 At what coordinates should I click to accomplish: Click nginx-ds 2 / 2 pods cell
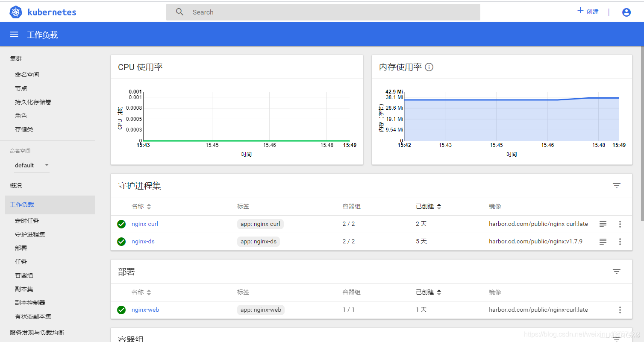pos(349,241)
